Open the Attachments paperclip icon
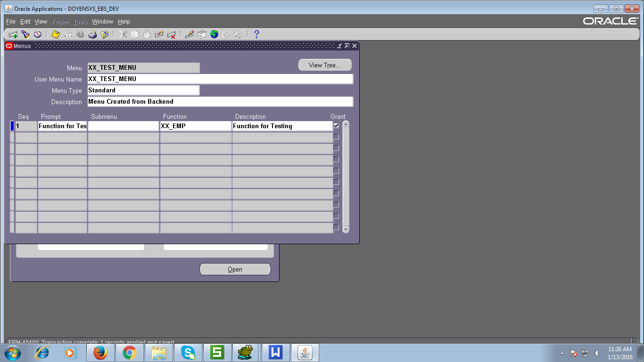 coord(226,34)
